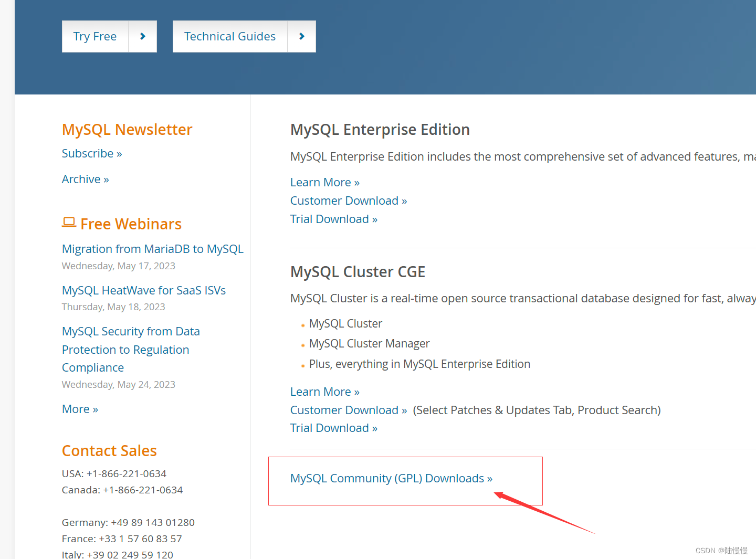Click the laptop icon next to Free Webinars
Image resolution: width=756 pixels, height=559 pixels.
pyautogui.click(x=69, y=223)
